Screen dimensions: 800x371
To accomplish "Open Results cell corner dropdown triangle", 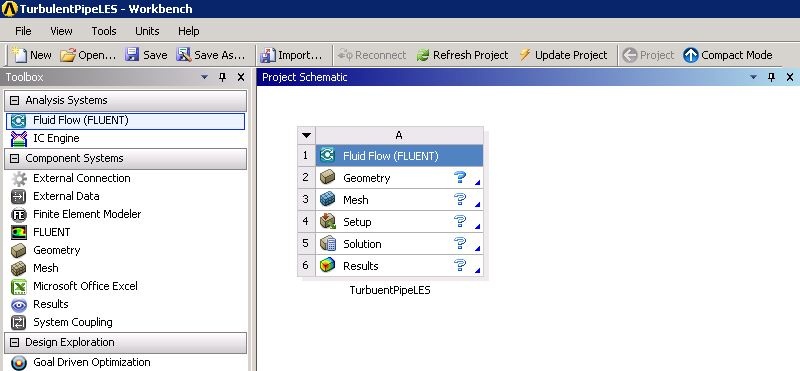I will point(478,270).
